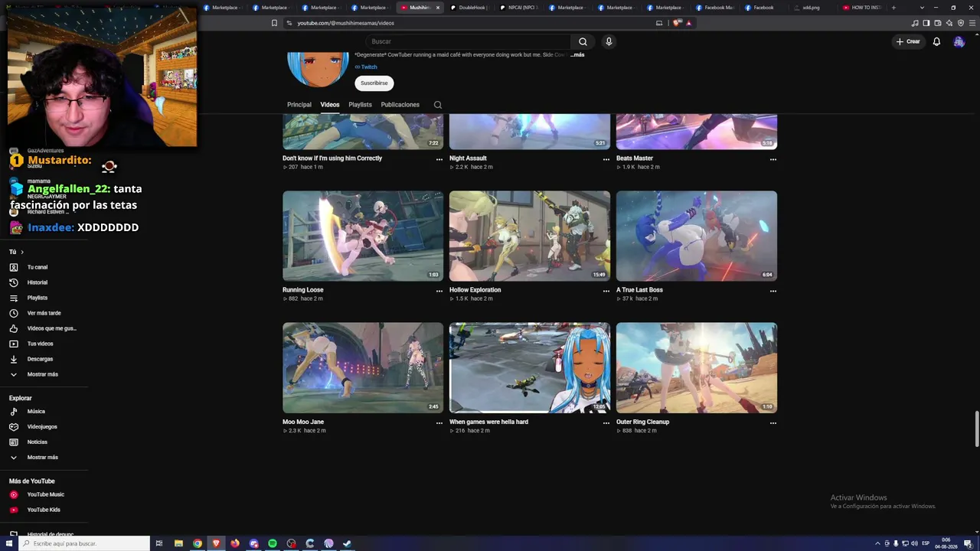
Task: Open File Explorer from the taskbar
Action: [178, 543]
